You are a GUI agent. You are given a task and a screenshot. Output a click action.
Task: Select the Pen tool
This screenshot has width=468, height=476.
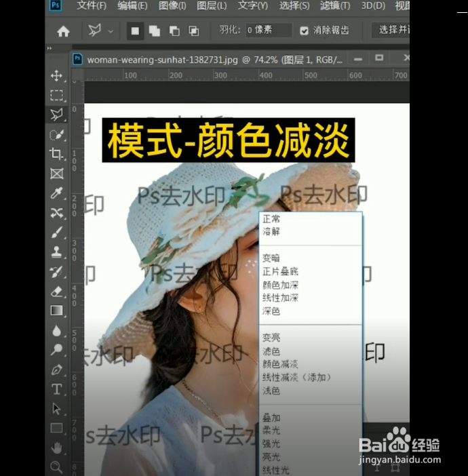click(56, 370)
